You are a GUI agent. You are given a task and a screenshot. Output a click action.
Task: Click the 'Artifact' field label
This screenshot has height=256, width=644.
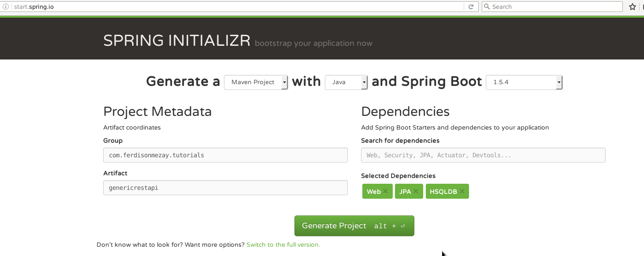point(115,173)
